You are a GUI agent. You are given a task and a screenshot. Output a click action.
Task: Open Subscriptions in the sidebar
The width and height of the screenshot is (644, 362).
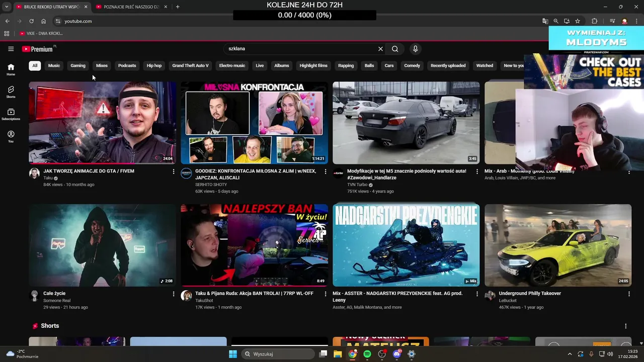(x=11, y=114)
